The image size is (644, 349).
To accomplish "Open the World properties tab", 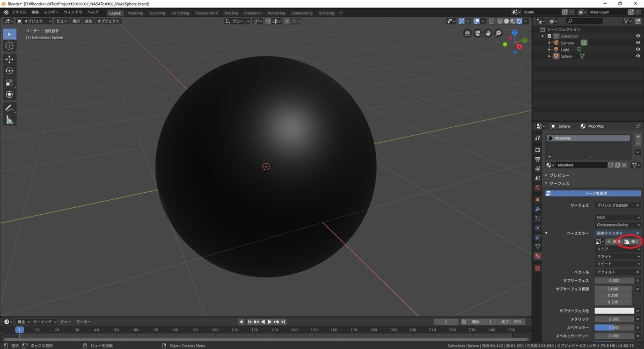I will [x=537, y=187].
